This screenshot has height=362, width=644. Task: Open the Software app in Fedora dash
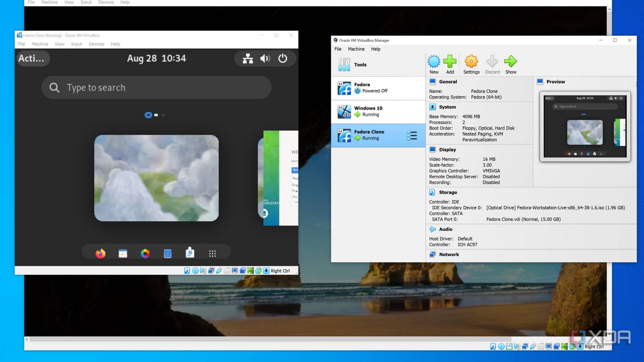[x=190, y=253]
